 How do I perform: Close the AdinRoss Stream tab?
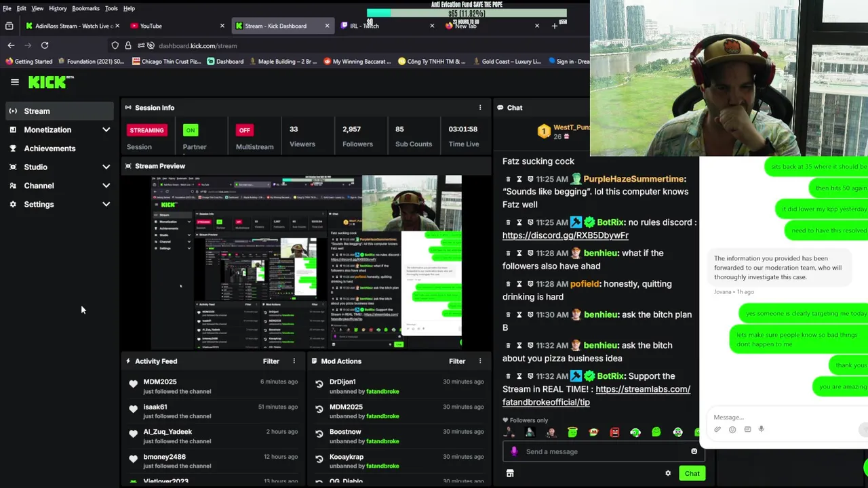[117, 26]
